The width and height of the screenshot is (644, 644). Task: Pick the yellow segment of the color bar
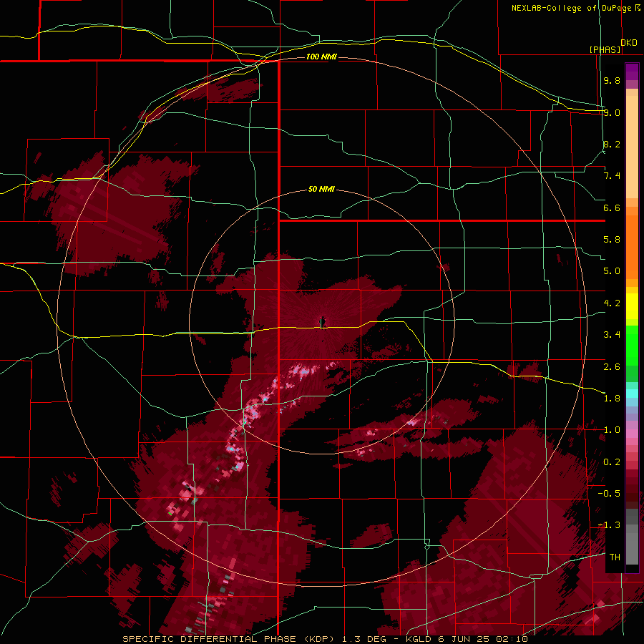632,306
